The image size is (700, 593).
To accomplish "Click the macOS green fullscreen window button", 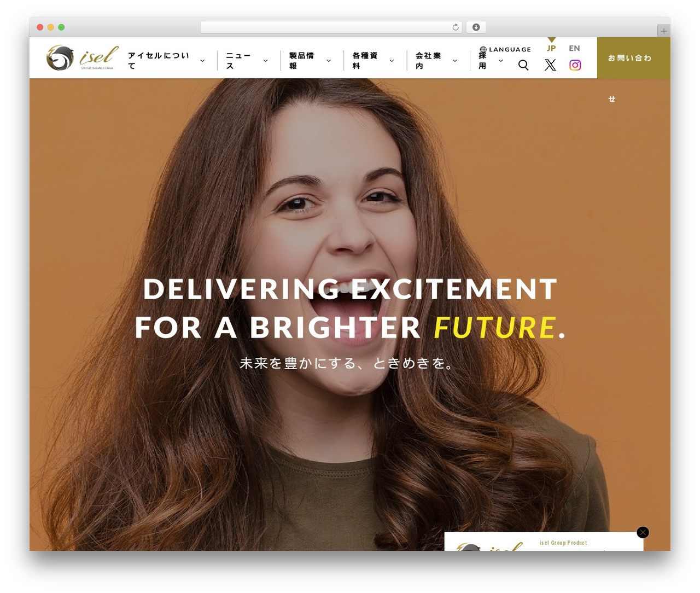I will point(61,27).
